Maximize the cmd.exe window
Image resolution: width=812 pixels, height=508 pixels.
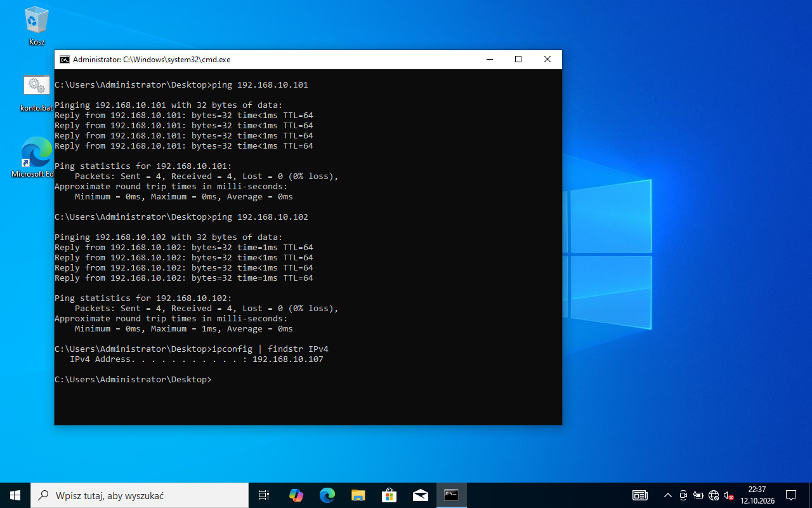(x=518, y=60)
